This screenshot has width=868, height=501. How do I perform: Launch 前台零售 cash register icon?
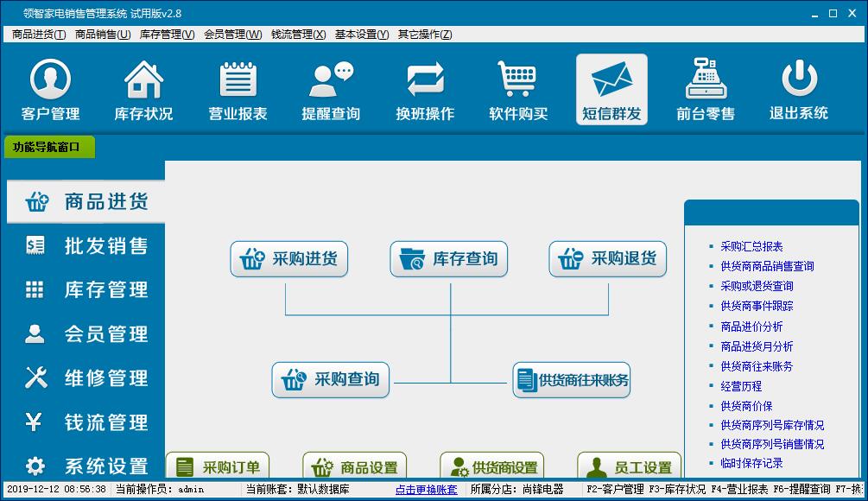point(706,90)
